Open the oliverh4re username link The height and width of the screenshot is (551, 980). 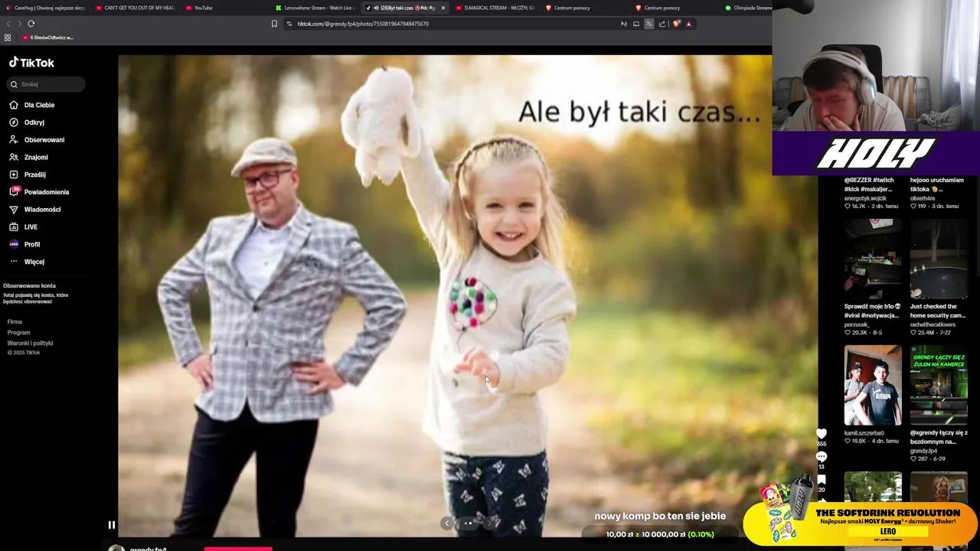click(923, 198)
